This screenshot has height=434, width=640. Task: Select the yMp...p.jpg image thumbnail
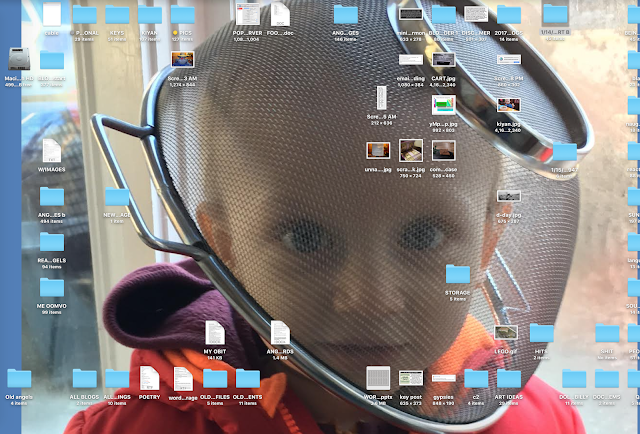(x=444, y=105)
